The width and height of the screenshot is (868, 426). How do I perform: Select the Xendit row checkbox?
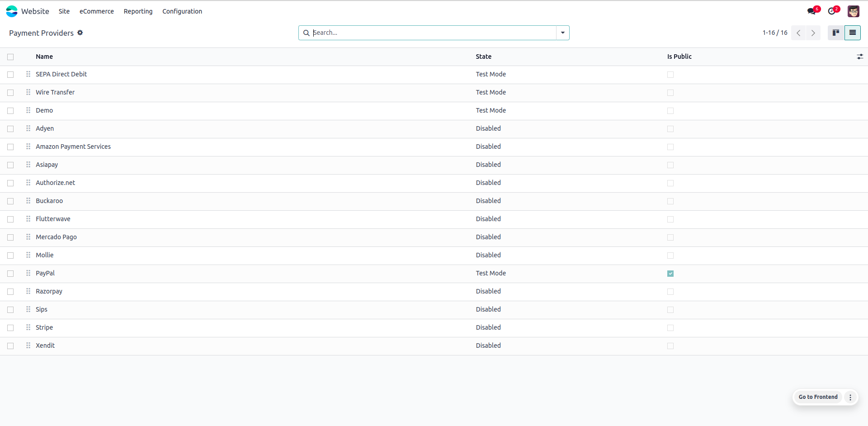pos(10,346)
